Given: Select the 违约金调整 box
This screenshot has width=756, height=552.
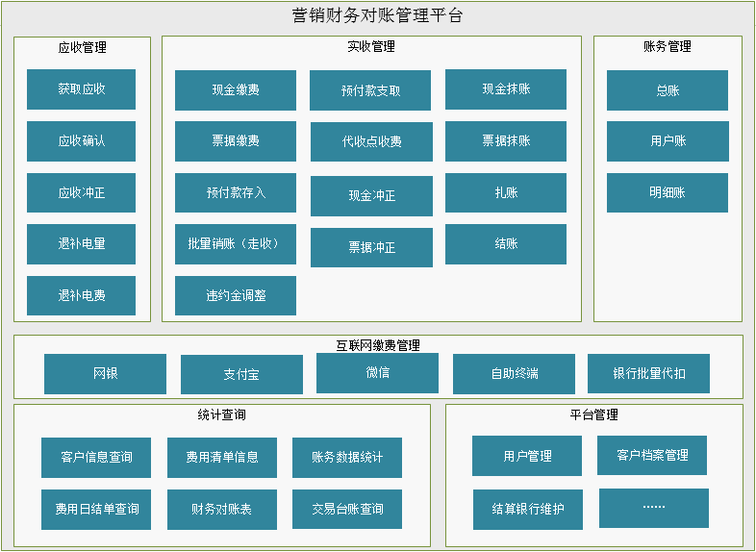Looking at the screenshot, I should 235,296.
